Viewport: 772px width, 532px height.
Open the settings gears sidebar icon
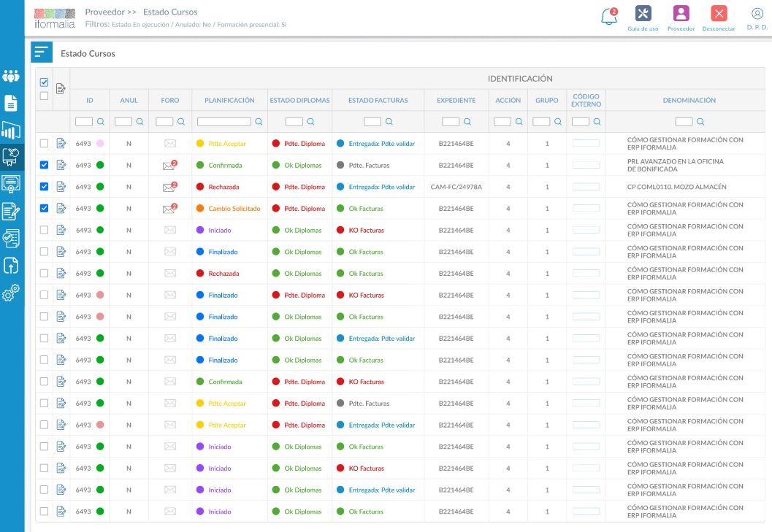pos(11,293)
